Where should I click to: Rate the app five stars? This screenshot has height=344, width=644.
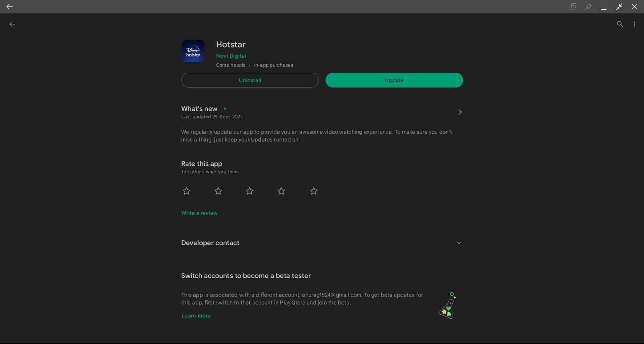(x=314, y=191)
